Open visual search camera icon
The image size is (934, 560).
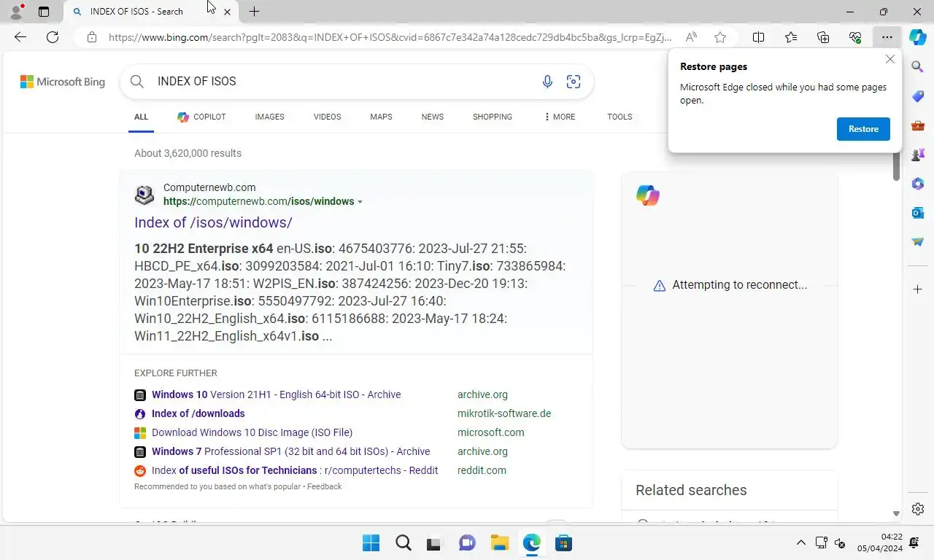click(x=574, y=82)
